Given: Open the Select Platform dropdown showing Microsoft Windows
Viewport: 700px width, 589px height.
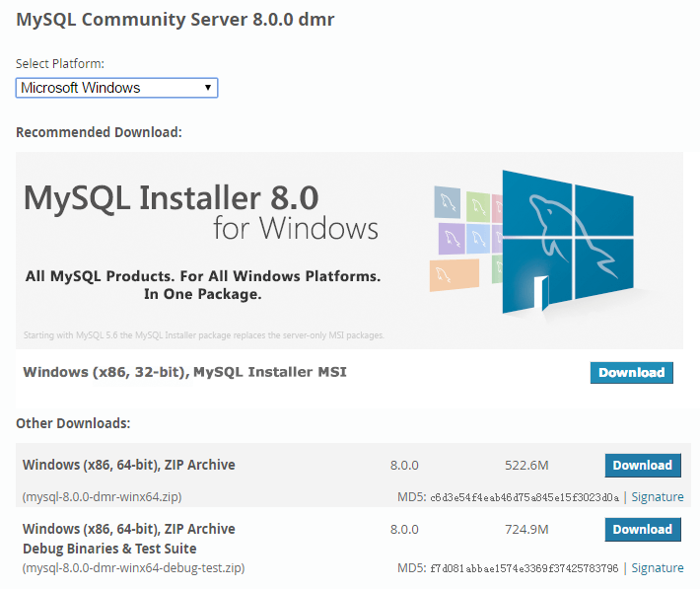Looking at the screenshot, I should 116,88.
